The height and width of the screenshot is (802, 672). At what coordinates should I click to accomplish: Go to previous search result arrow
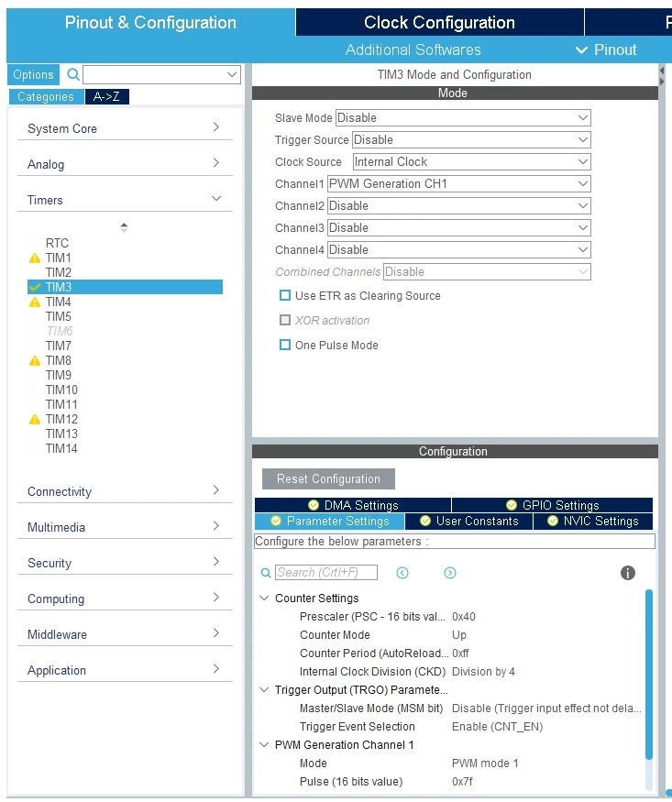(x=402, y=573)
